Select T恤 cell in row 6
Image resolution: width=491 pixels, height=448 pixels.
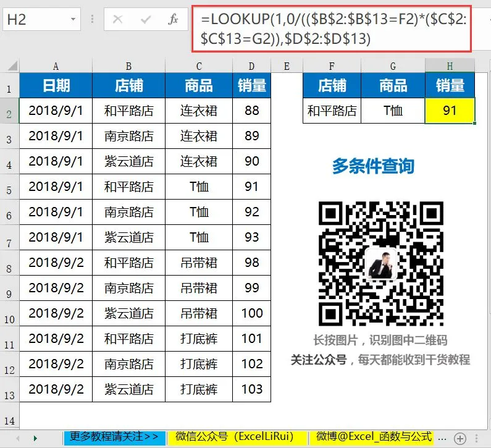pos(199,212)
